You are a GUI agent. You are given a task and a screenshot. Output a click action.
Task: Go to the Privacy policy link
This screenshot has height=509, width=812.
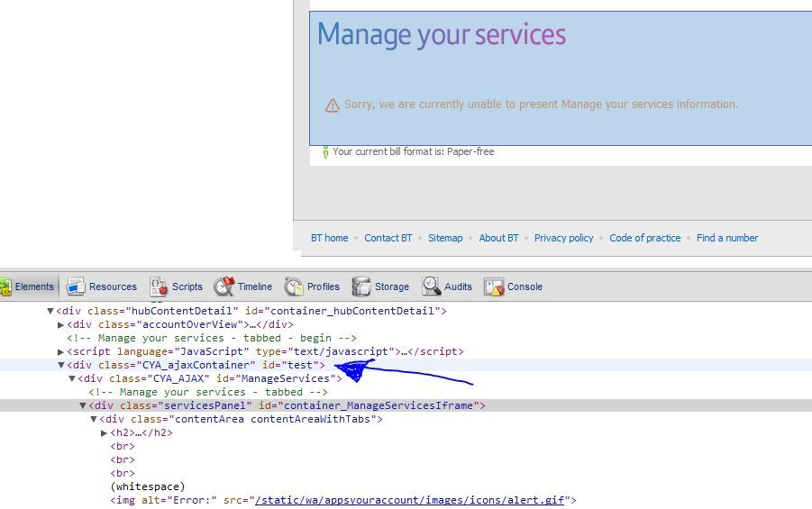click(x=563, y=238)
